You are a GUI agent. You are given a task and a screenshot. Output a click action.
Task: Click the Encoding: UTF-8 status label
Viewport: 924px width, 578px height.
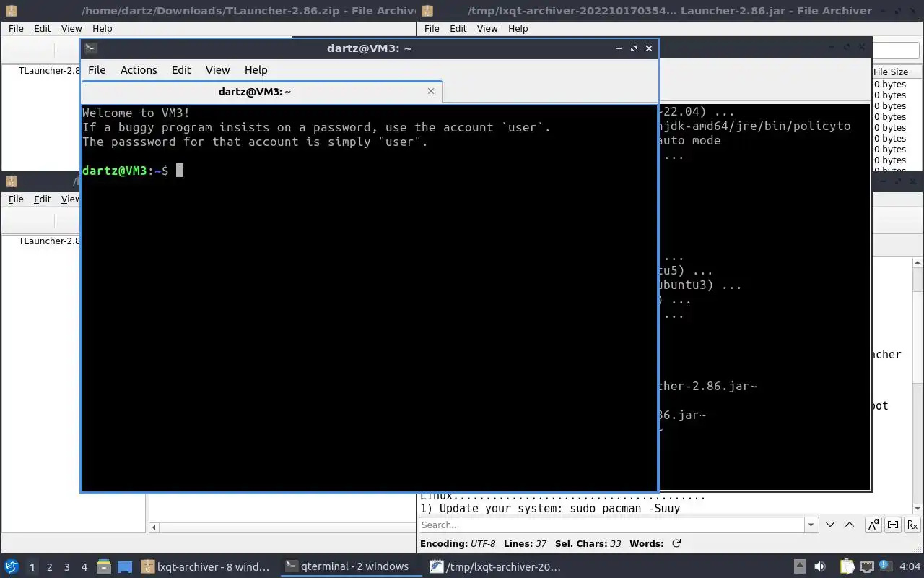click(x=458, y=543)
